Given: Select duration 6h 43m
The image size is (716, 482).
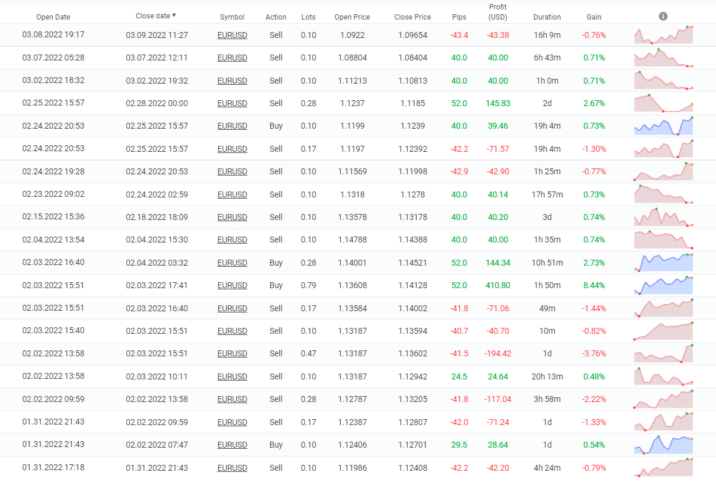Looking at the screenshot, I should point(547,58).
